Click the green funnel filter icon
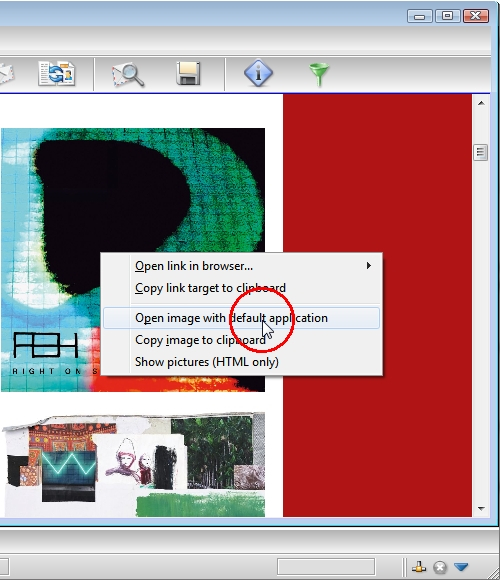The height and width of the screenshot is (580, 500). click(319, 74)
